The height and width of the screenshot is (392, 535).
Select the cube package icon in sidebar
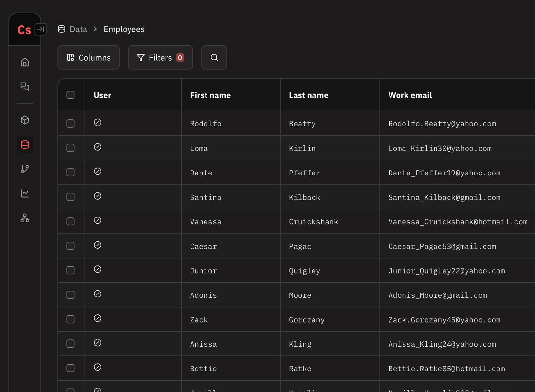[x=25, y=120]
